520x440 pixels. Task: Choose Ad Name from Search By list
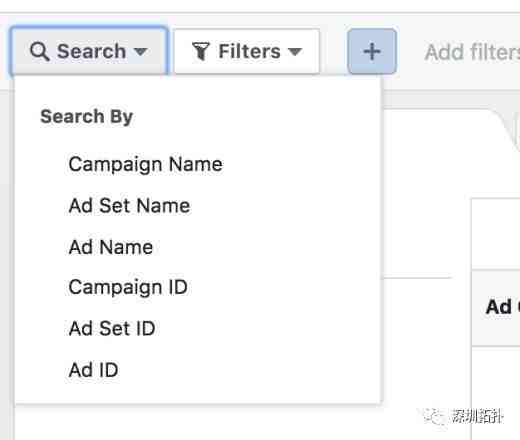111,247
